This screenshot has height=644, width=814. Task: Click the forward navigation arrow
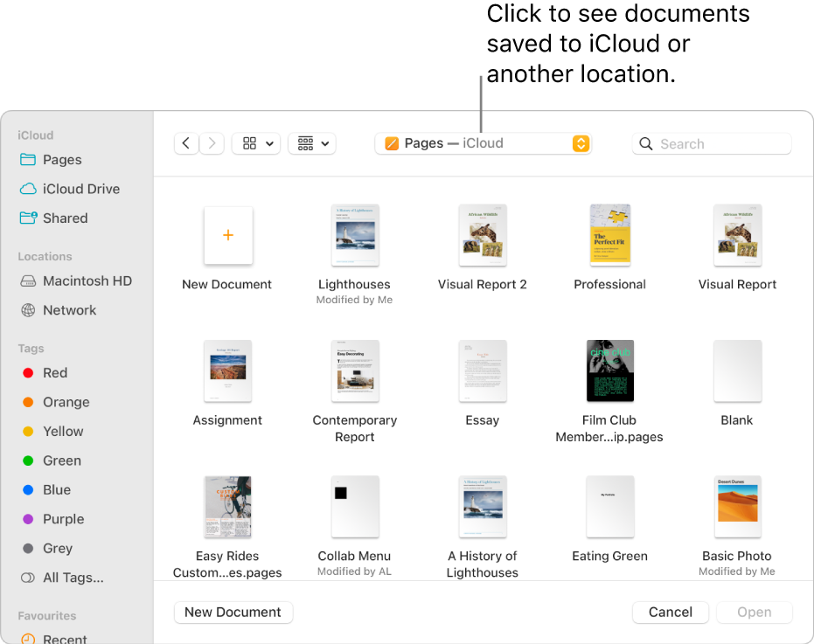[x=212, y=143]
